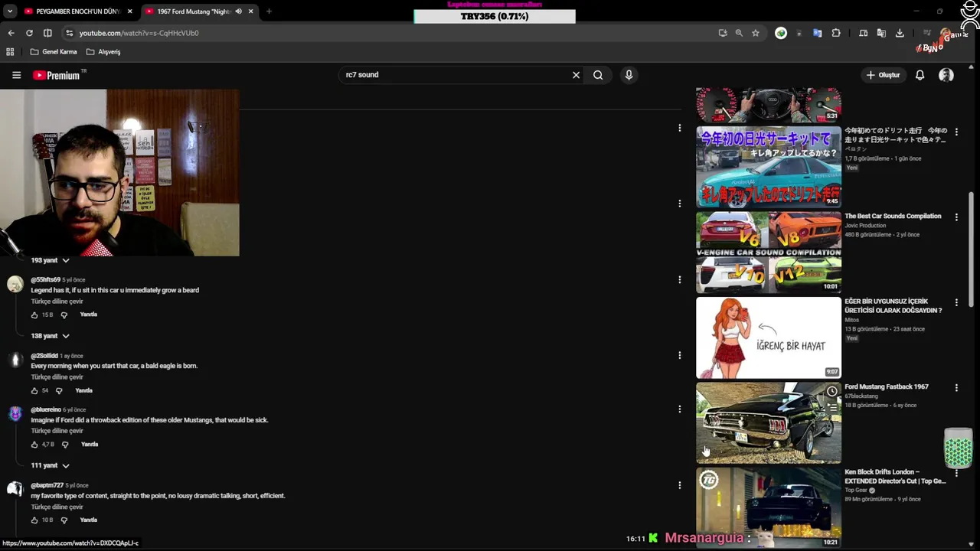Click the search magnifier button
Viewport: 980px width, 551px height.
tap(598, 75)
